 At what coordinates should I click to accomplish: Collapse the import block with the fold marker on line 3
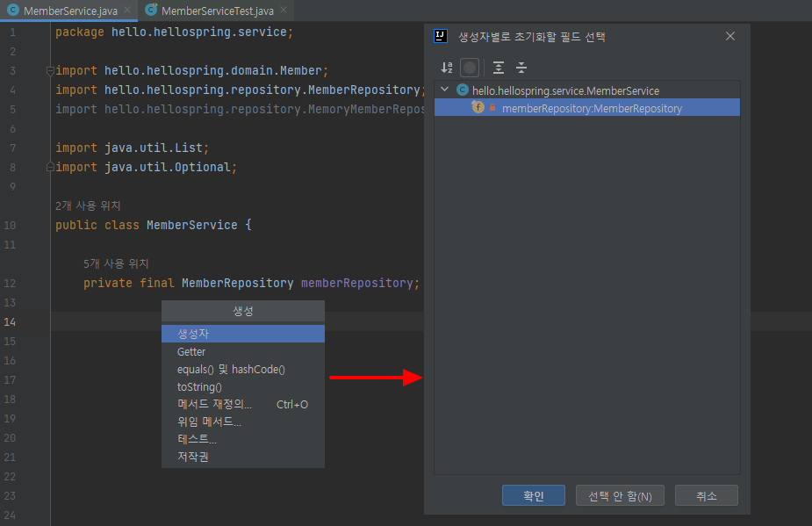pos(50,71)
